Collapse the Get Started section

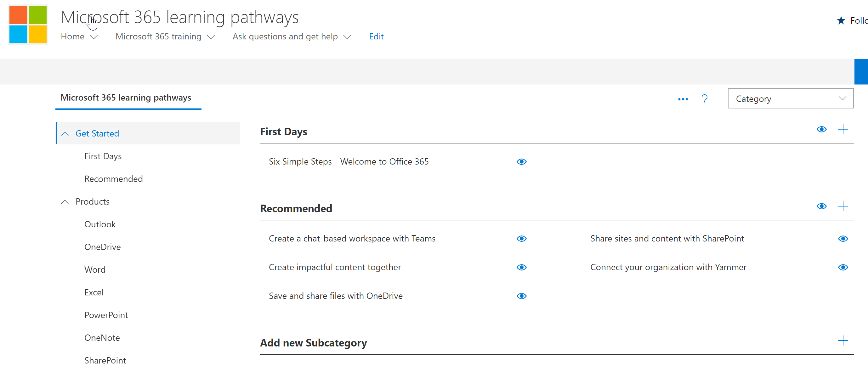point(66,133)
